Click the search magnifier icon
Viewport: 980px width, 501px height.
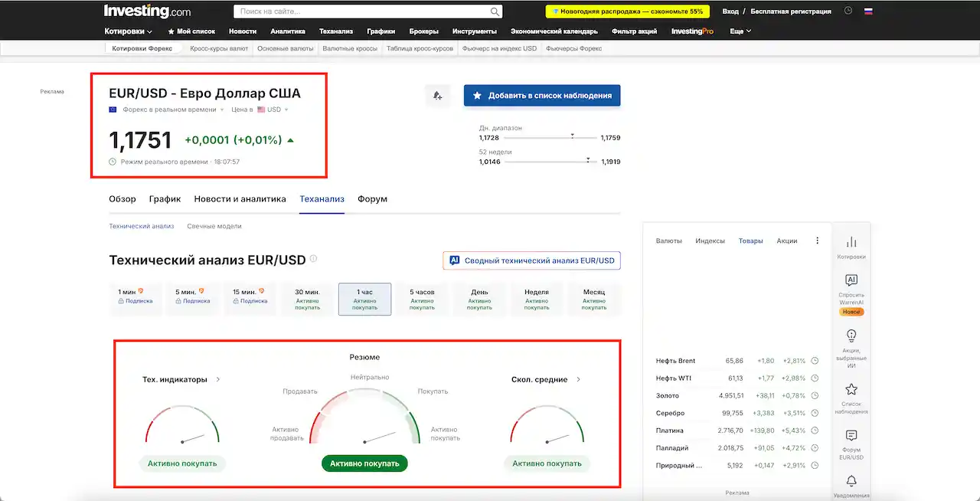point(495,11)
